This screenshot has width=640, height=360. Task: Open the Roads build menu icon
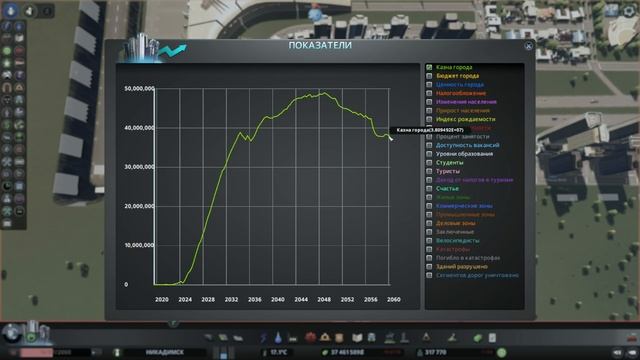tap(209, 338)
